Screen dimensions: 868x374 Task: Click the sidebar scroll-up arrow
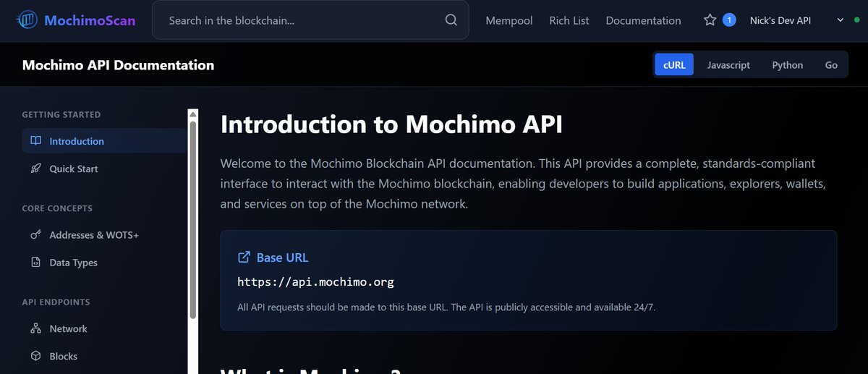(193, 114)
